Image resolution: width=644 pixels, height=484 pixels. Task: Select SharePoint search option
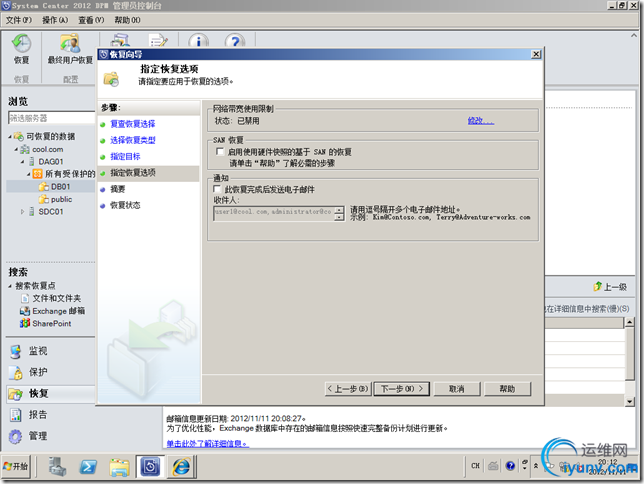(51, 323)
